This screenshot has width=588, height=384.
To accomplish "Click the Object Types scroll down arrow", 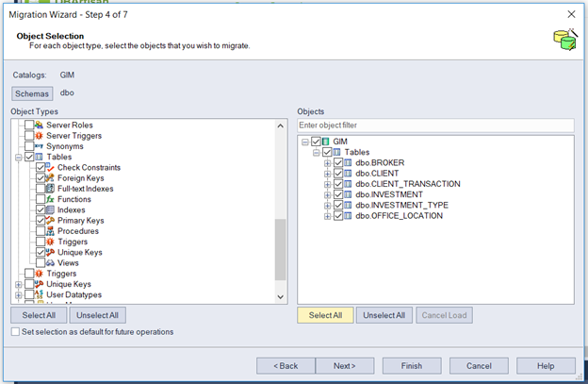I will click(280, 297).
